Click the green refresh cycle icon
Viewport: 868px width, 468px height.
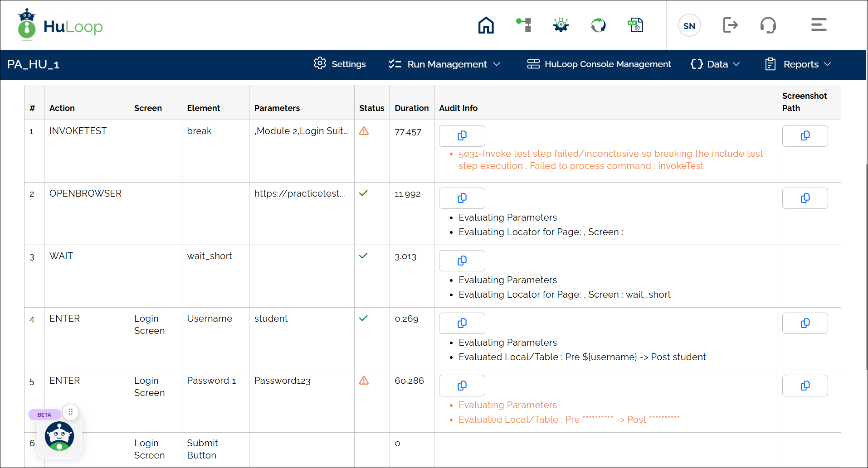tap(598, 25)
